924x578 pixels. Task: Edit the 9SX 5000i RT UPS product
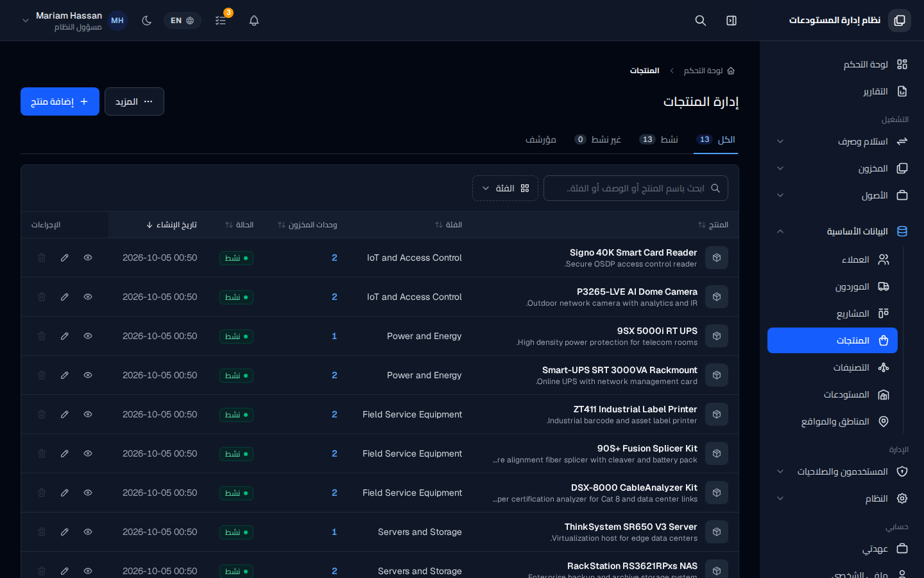click(65, 336)
